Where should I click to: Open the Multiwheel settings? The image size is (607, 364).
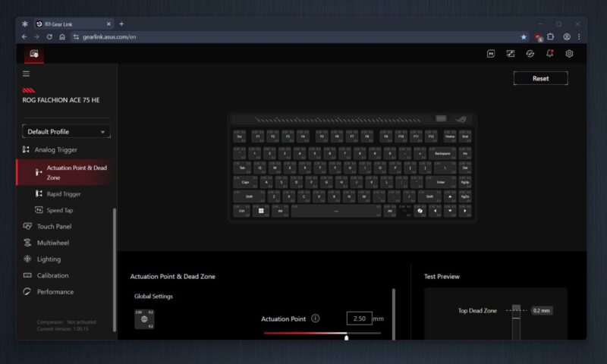53,243
